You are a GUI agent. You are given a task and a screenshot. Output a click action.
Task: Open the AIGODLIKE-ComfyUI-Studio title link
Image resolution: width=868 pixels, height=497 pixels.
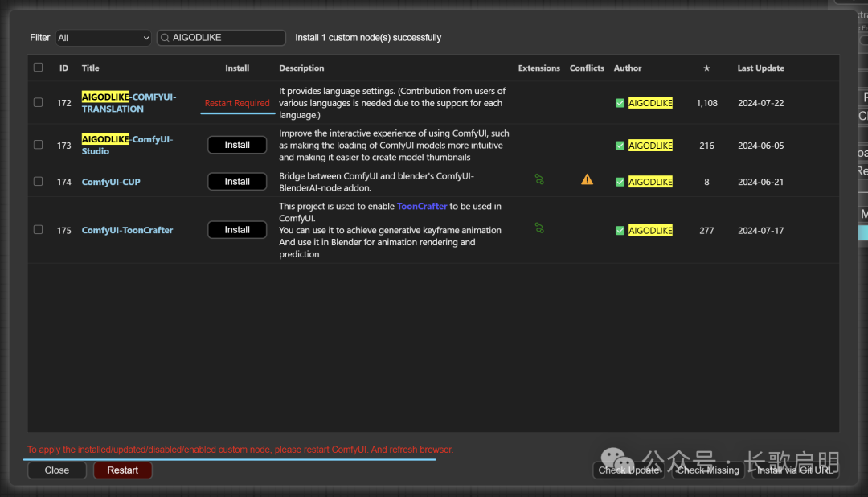pos(127,146)
